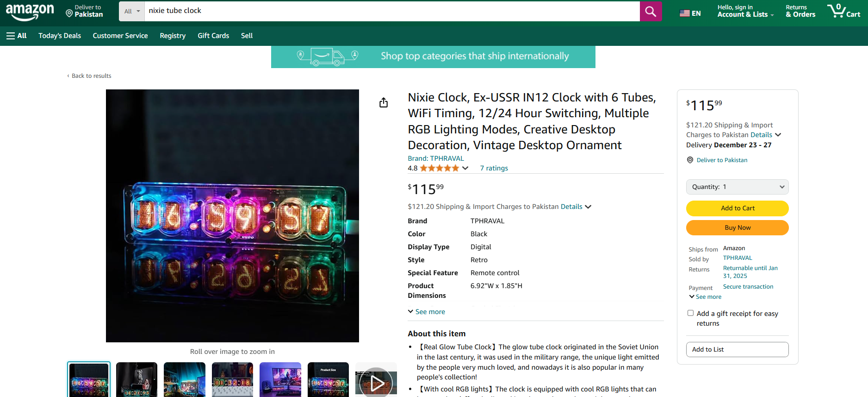Open Customer Service page
868x397 pixels.
120,36
